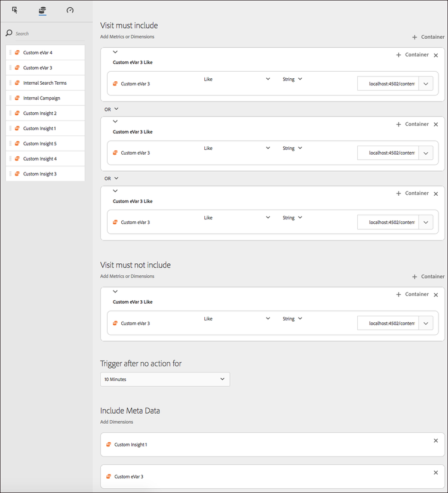This screenshot has height=493, width=448.
Task: Select the stacked dimensions icon tab
Action: coord(42,10)
